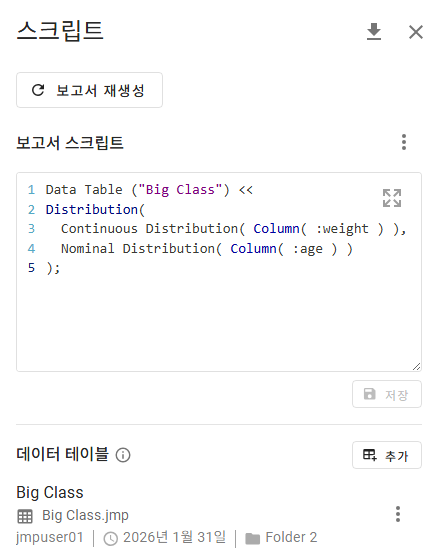Open the Big Class data table title
This screenshot has height=560, width=438.
click(x=50, y=492)
